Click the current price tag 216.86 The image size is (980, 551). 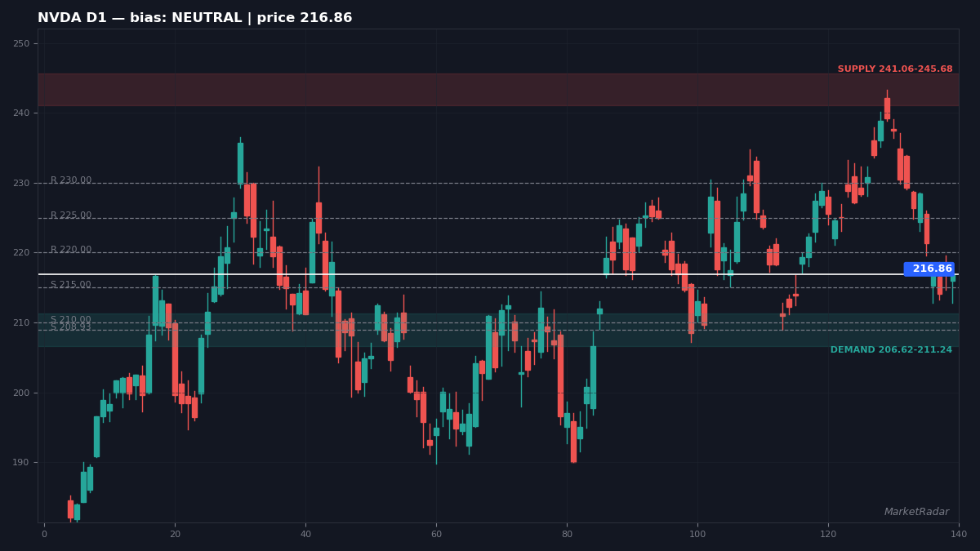tap(929, 269)
